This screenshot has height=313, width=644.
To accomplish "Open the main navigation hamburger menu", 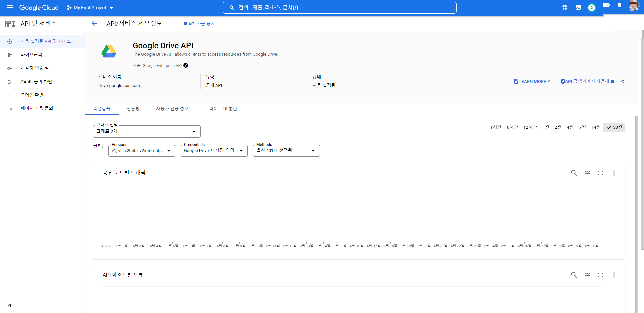I will point(10,7).
